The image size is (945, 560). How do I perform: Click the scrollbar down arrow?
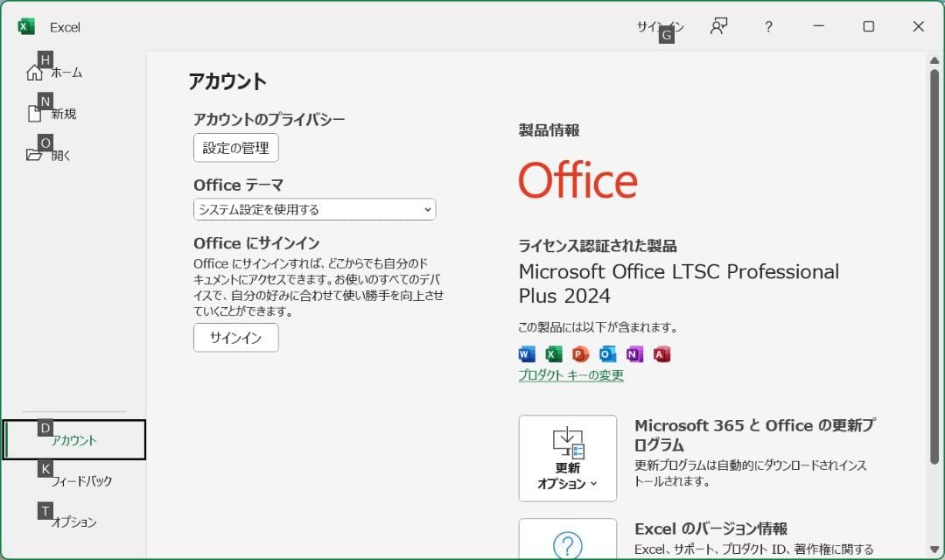pos(934,549)
